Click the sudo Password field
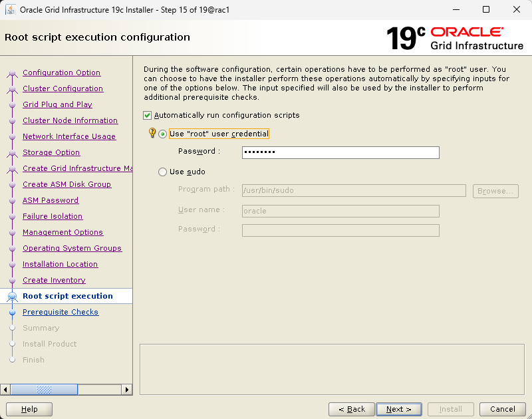The image size is (532, 419). [340, 230]
